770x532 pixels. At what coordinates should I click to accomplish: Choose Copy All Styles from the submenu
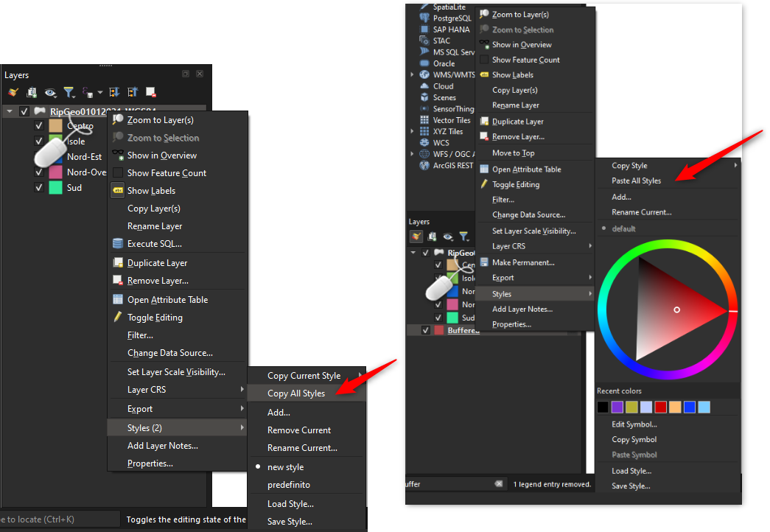click(x=296, y=393)
